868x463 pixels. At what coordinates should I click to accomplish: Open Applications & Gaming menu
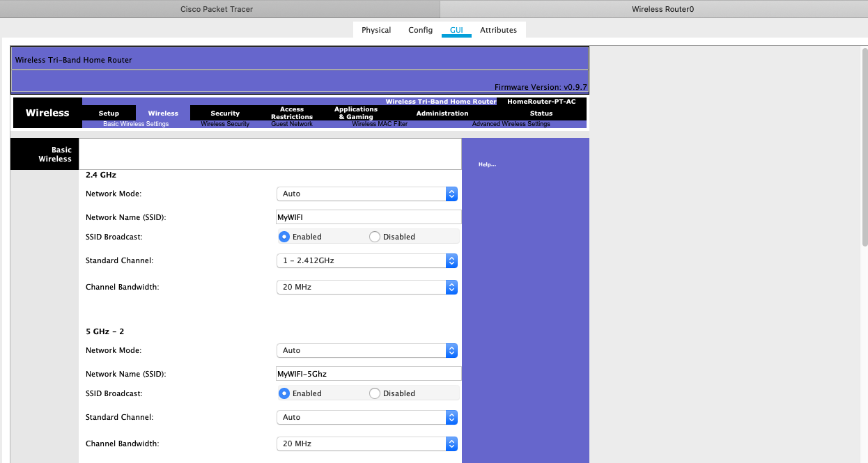coord(356,113)
